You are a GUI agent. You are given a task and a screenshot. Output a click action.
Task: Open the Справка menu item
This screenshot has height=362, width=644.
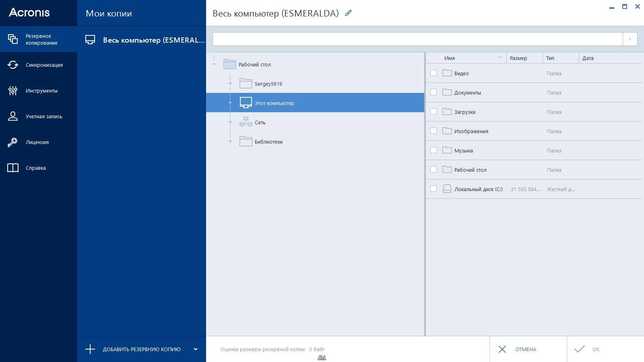pyautogui.click(x=39, y=168)
